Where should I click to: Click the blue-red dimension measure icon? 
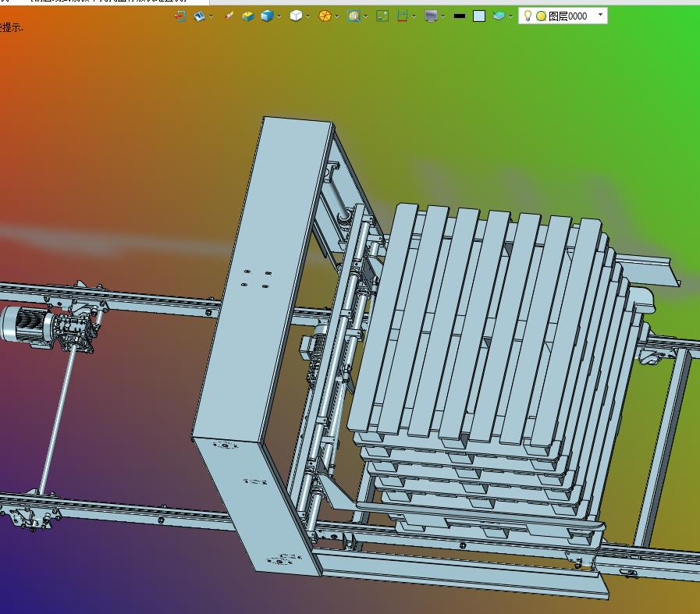(402, 16)
